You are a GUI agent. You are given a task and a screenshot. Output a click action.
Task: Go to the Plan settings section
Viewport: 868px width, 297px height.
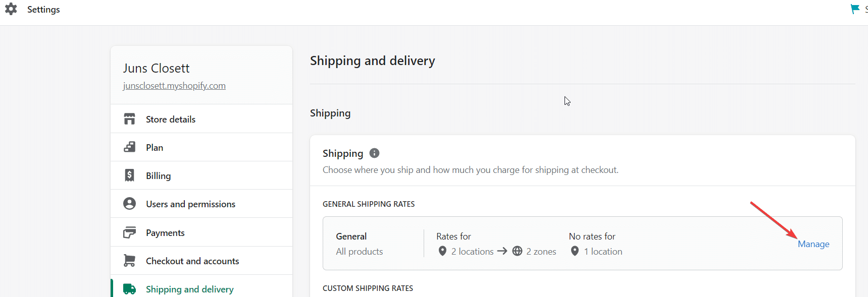coord(155,148)
